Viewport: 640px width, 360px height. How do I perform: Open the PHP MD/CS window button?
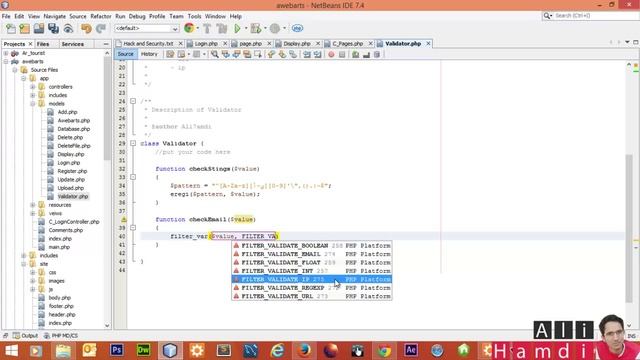coord(60,336)
